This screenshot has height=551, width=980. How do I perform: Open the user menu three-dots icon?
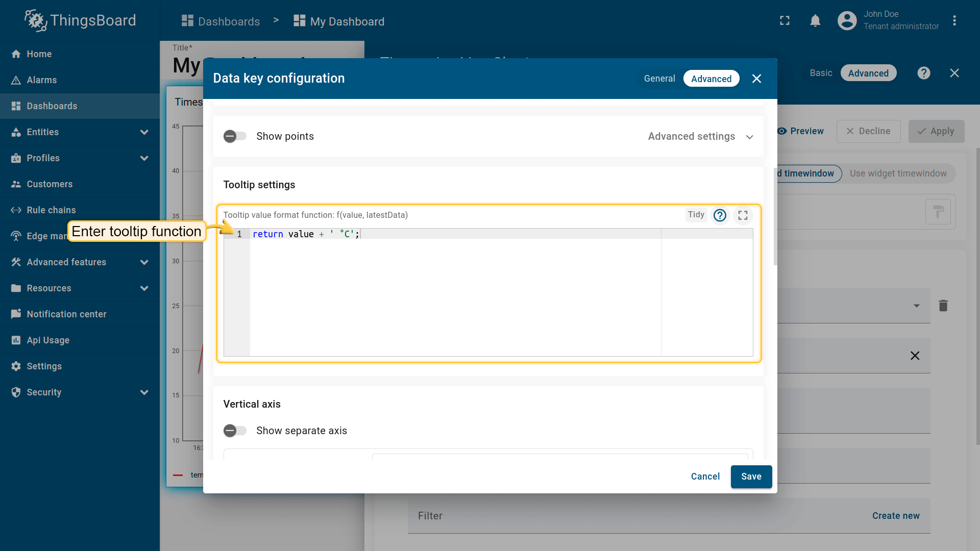coord(954,21)
